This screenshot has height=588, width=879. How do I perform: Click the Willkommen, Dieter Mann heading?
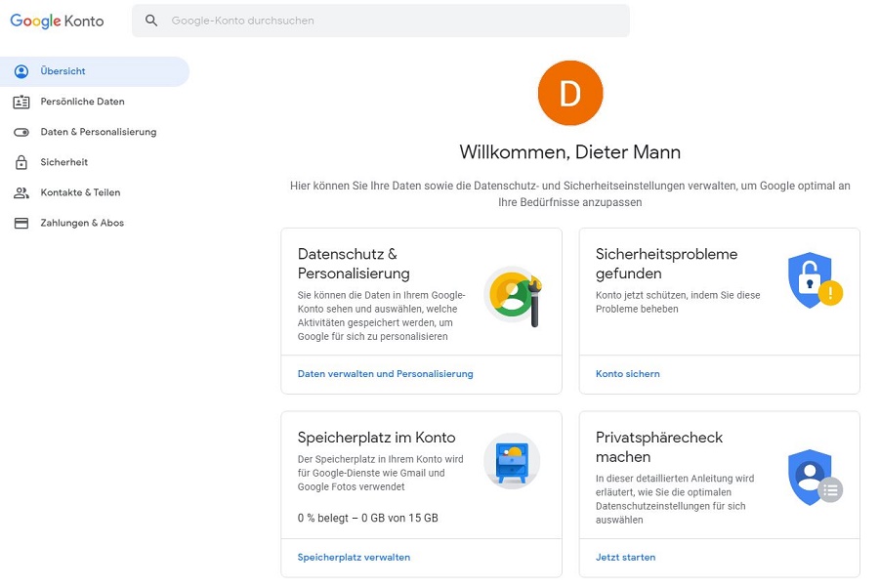tap(570, 152)
